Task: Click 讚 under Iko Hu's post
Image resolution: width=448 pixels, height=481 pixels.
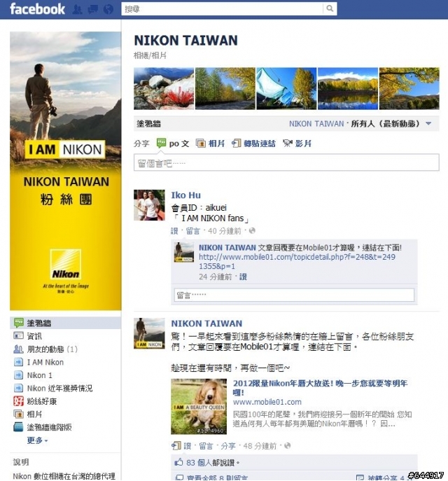Action: (174, 231)
